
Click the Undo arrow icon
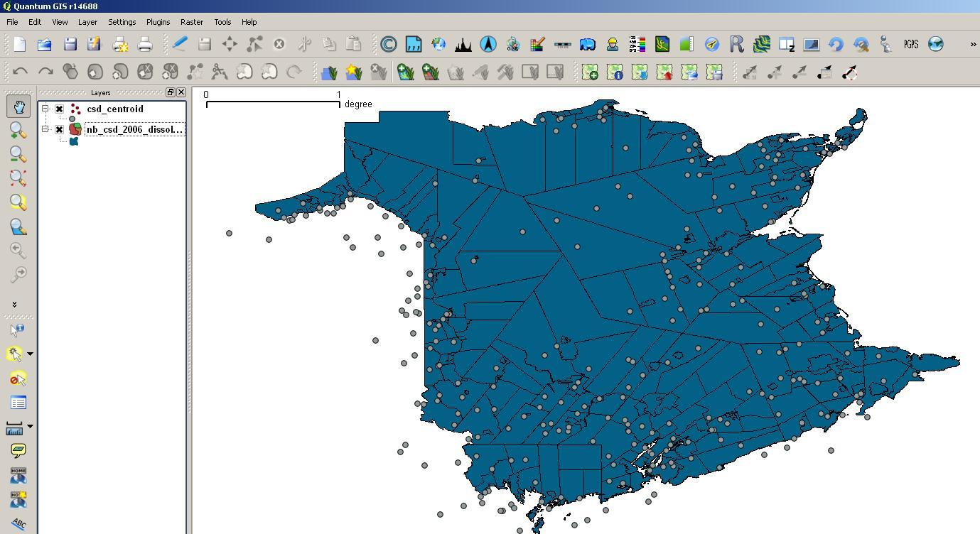(21, 72)
